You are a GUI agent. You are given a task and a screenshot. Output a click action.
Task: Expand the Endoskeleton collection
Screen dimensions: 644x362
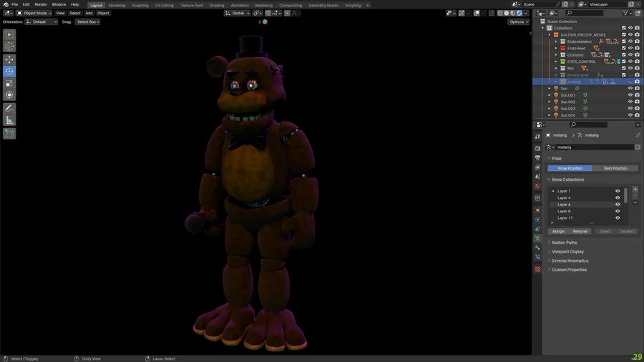click(x=556, y=41)
